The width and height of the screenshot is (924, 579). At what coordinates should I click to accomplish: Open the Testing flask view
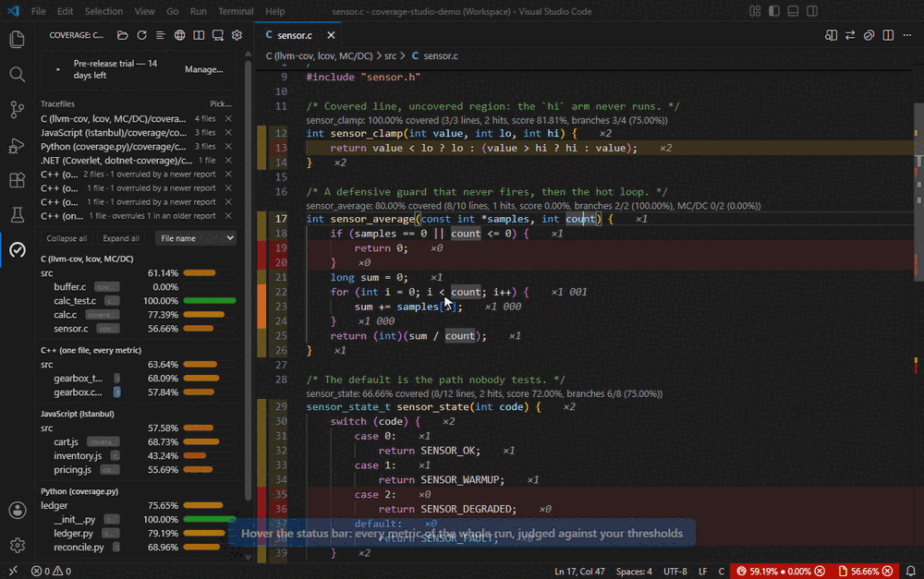[17, 215]
